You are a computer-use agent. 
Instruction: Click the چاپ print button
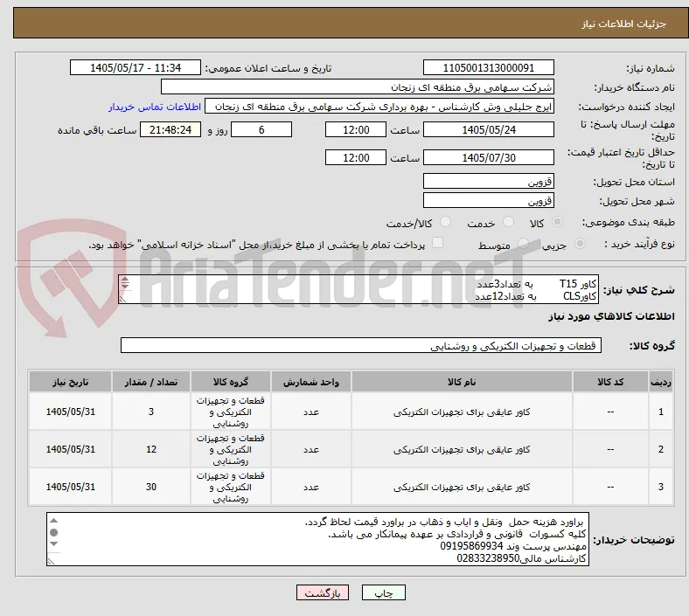click(384, 593)
